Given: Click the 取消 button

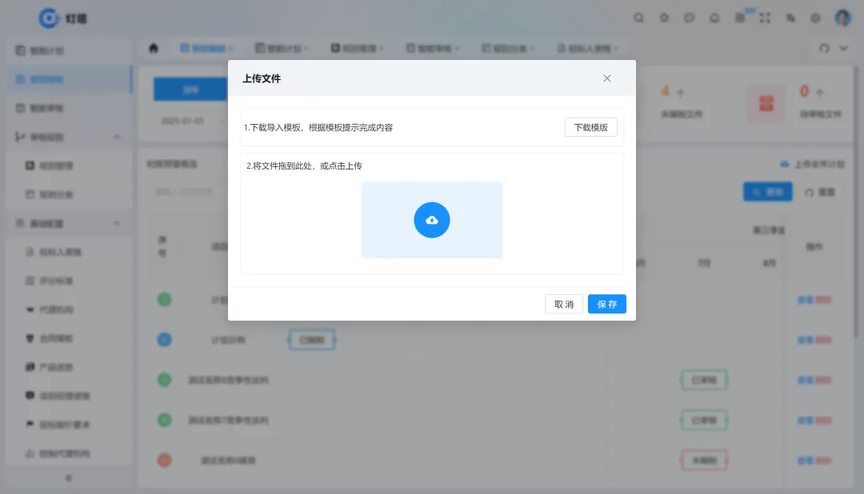Looking at the screenshot, I should pos(564,304).
